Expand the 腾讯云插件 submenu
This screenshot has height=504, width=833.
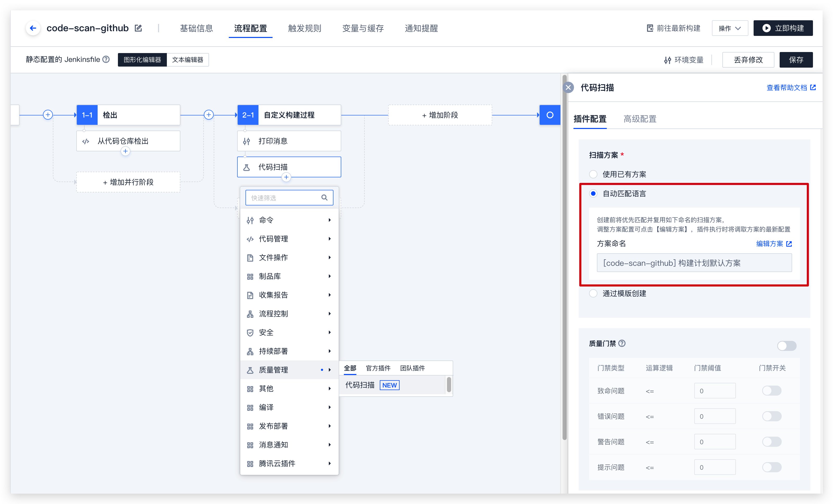330,463
